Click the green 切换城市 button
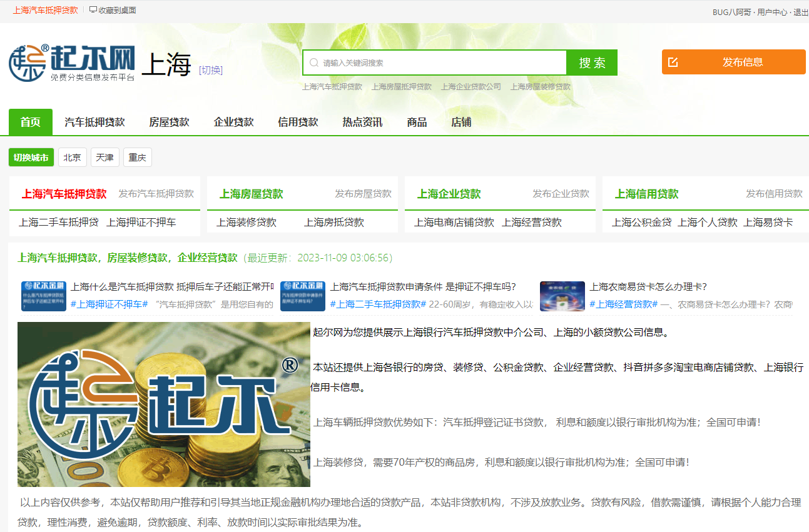 (x=31, y=158)
